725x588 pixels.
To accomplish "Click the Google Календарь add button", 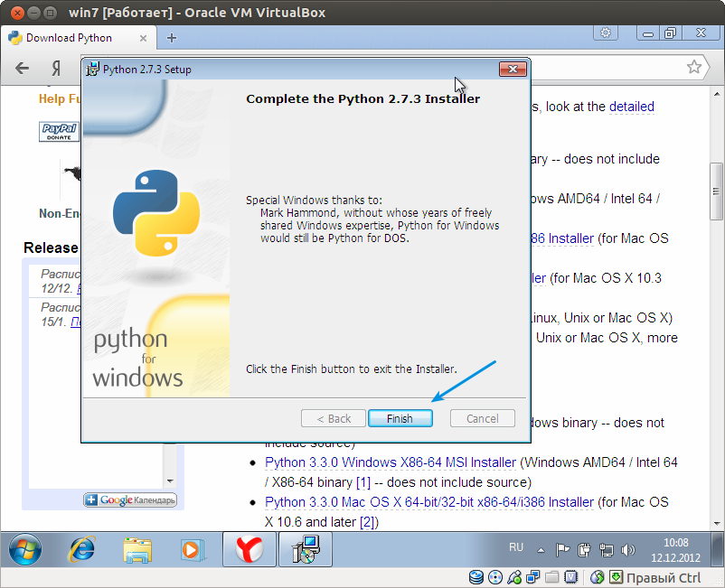I will click(130, 499).
